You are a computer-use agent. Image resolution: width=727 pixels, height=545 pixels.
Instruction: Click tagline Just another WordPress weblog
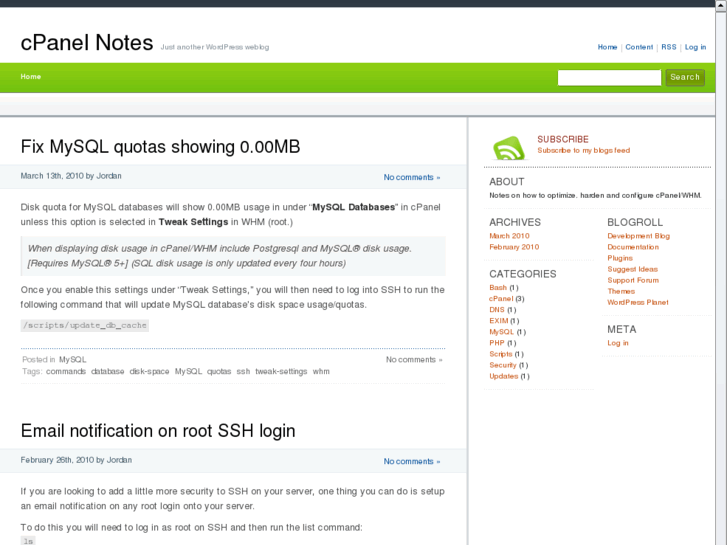tap(215, 47)
